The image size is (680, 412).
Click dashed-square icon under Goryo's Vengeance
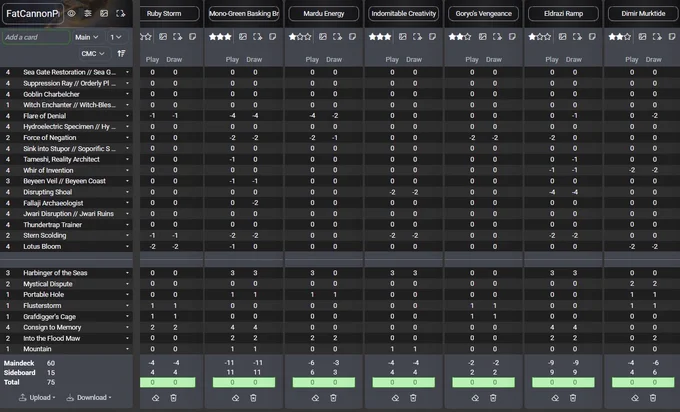pyautogui.click(x=497, y=37)
